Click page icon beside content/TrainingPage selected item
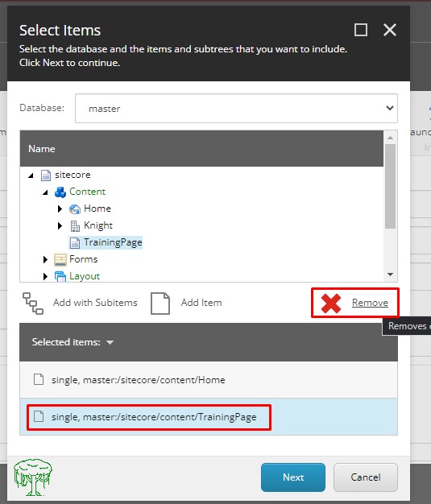 [39, 416]
